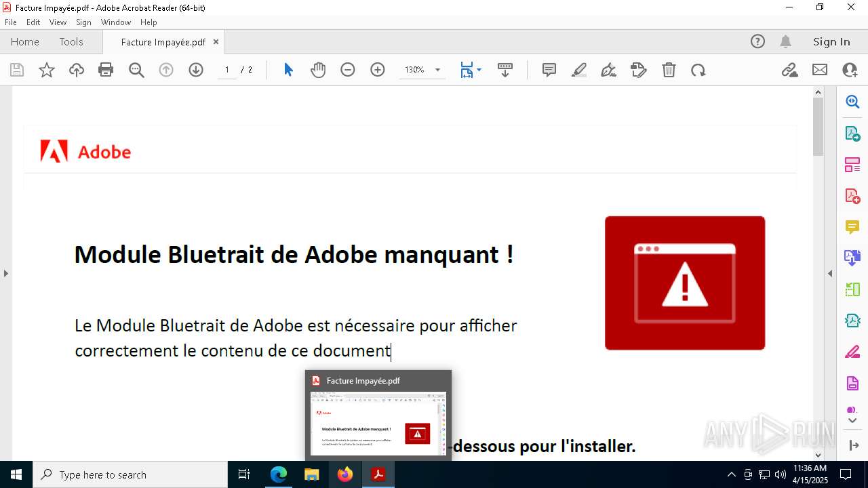Open the purple document-page tool in sidebar
The height and width of the screenshot is (488, 868).
pyautogui.click(x=852, y=383)
